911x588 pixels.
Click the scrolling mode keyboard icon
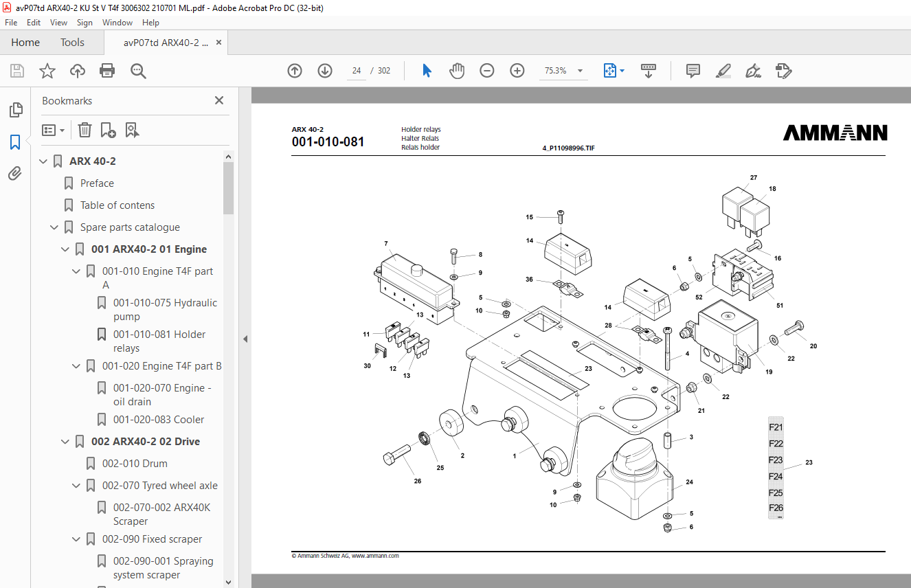tap(649, 71)
